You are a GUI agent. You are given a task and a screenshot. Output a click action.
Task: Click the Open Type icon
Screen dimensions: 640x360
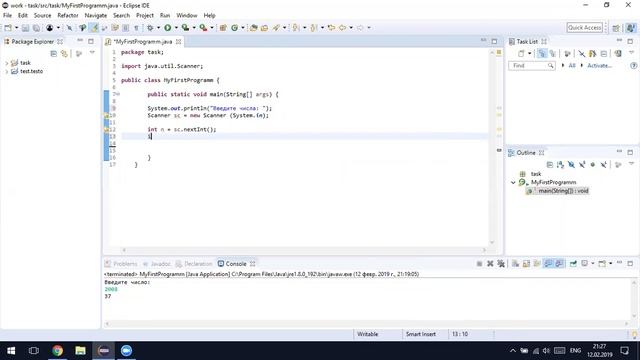[253, 28]
